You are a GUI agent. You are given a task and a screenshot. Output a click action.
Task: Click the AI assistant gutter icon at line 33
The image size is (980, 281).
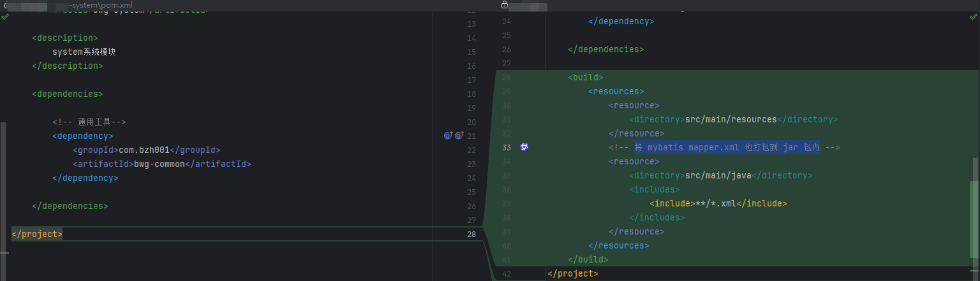pyautogui.click(x=524, y=147)
